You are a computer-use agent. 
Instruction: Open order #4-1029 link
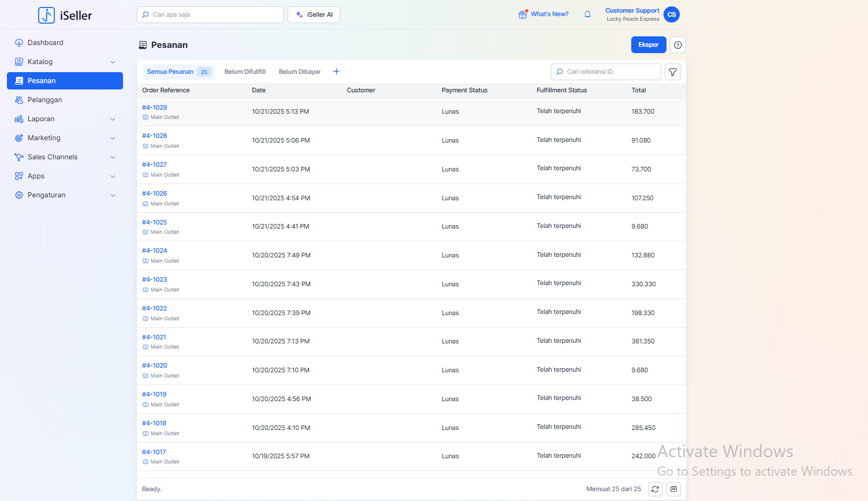[155, 107]
